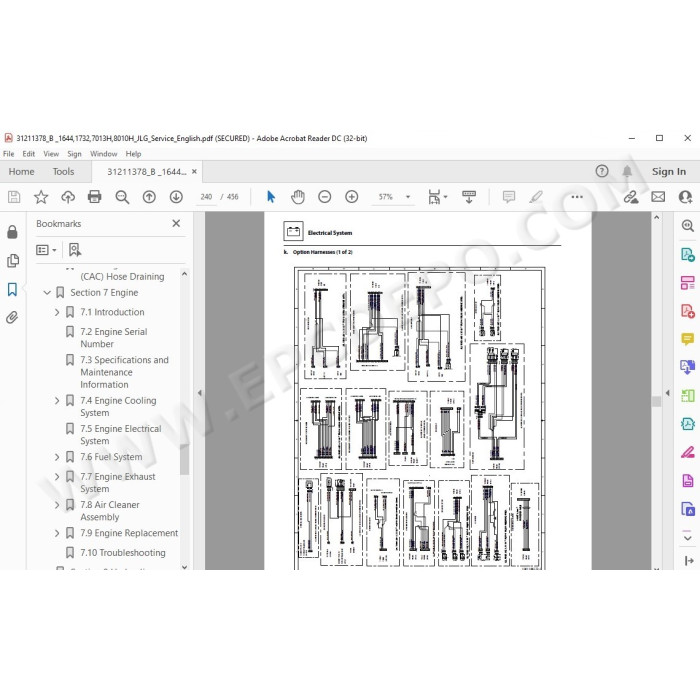Collapse Section 7 Engine bookmark
The height and width of the screenshot is (700, 700).
click(47, 293)
